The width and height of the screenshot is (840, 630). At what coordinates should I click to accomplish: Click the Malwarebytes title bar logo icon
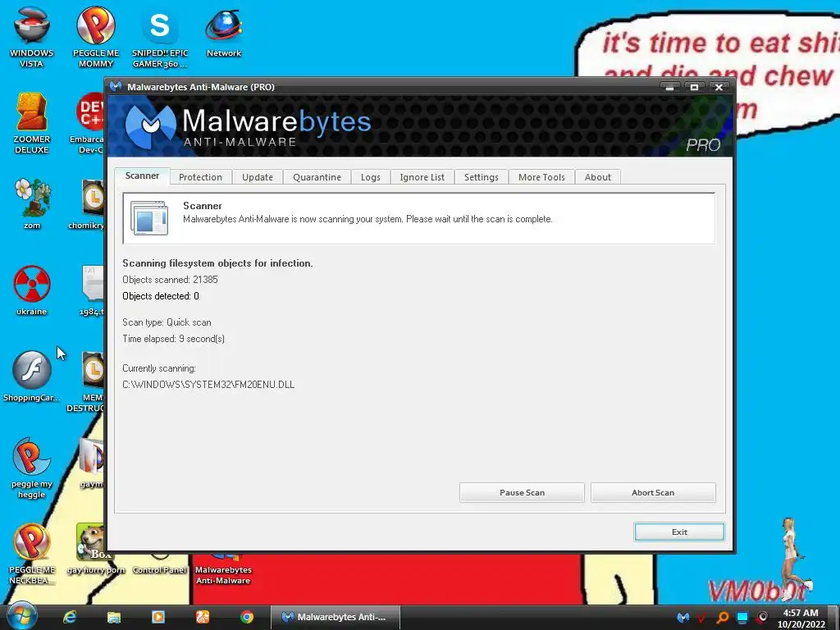click(x=115, y=86)
